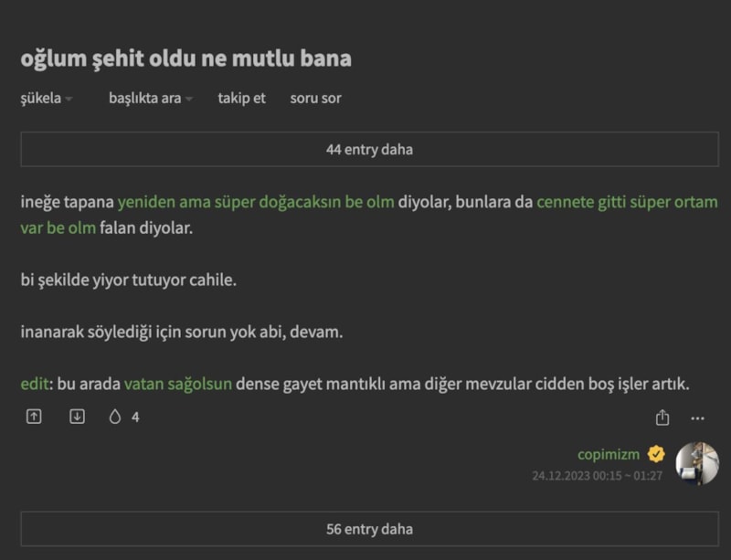This screenshot has height=560, width=731.
Task: Click soru sor to ask a question
Action: point(315,98)
